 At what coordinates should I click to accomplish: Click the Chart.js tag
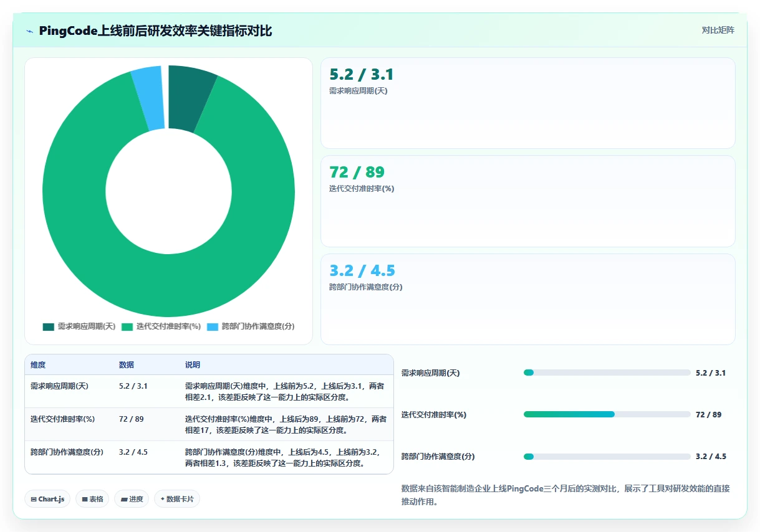tap(47, 499)
